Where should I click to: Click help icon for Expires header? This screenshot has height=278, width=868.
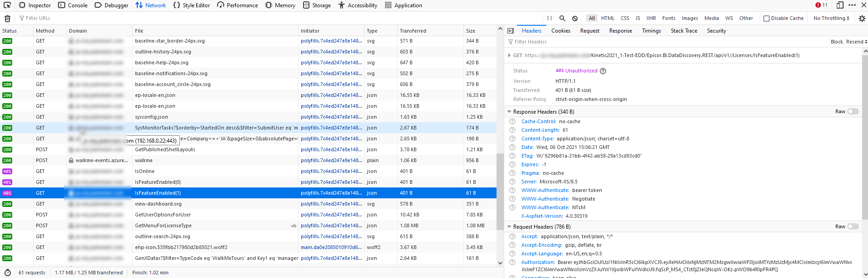(512, 164)
